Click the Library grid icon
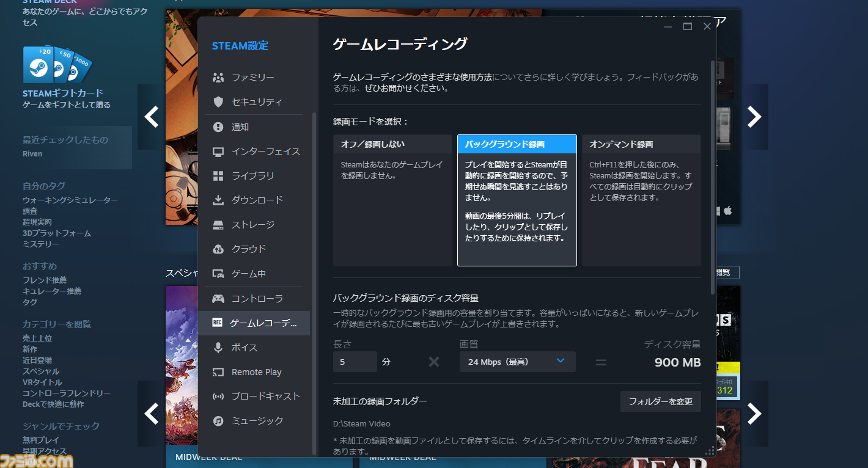Viewport: 868px width, 468px height. [218, 176]
